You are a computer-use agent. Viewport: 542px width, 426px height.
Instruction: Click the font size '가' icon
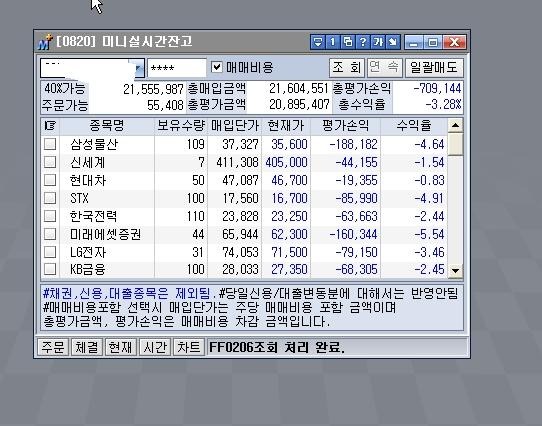pyautogui.click(x=378, y=42)
